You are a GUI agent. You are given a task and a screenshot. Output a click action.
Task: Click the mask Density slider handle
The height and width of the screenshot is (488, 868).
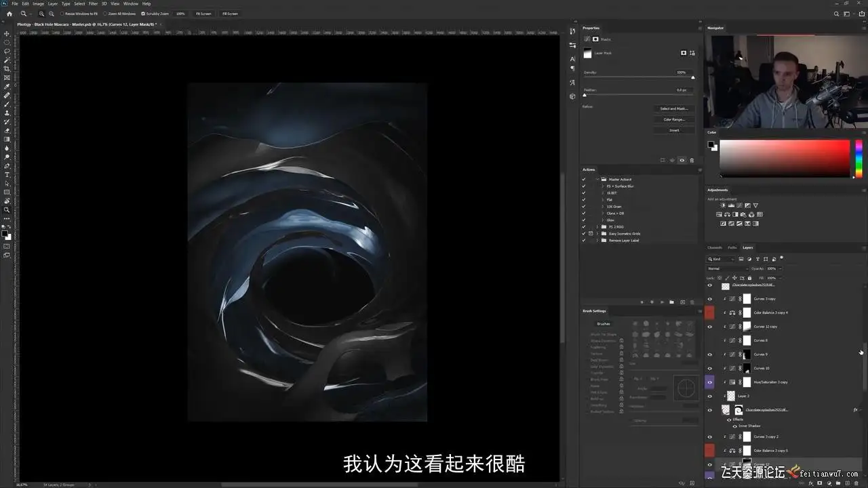click(x=692, y=78)
